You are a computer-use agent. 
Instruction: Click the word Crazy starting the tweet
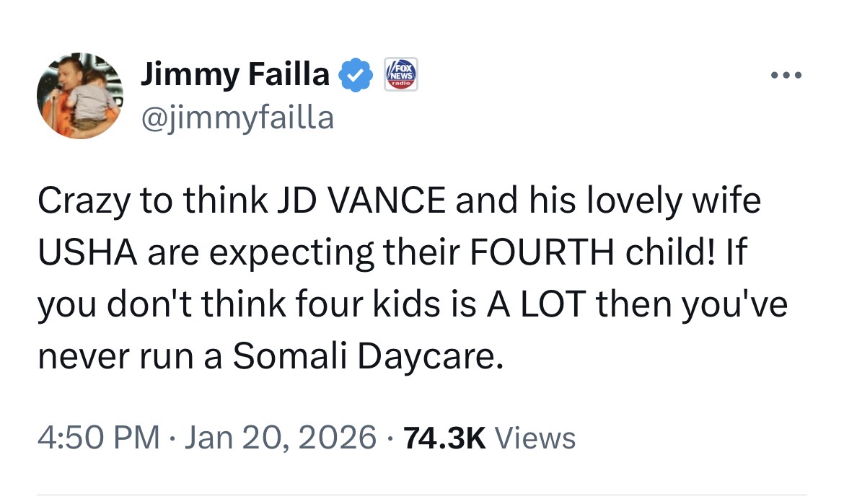tap(82, 202)
